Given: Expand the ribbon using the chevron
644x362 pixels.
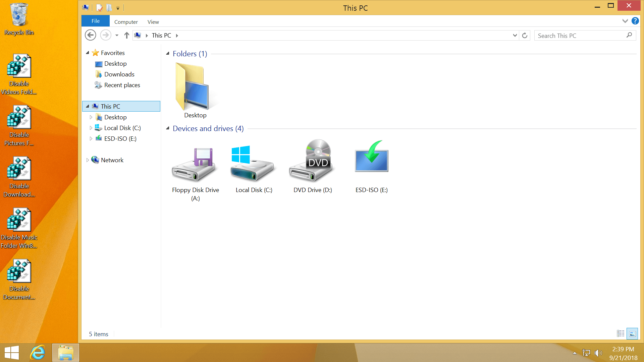Looking at the screenshot, I should click(x=625, y=21).
